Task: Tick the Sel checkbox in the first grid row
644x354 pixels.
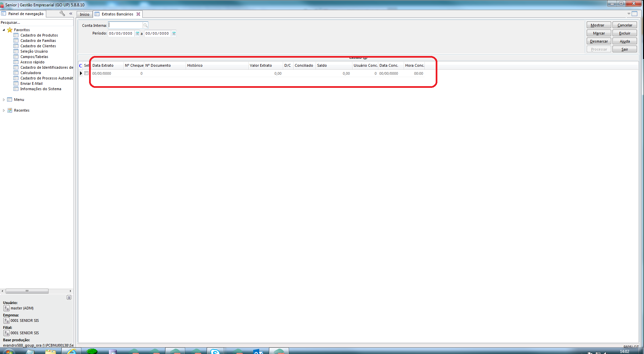Action: (86, 73)
